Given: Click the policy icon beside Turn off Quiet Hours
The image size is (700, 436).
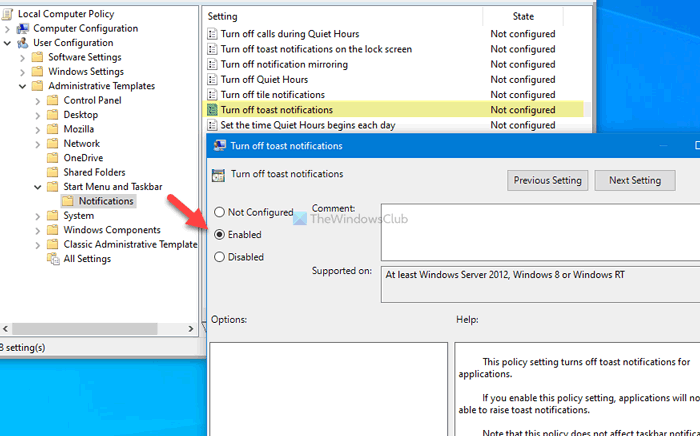Looking at the screenshot, I should 212,79.
